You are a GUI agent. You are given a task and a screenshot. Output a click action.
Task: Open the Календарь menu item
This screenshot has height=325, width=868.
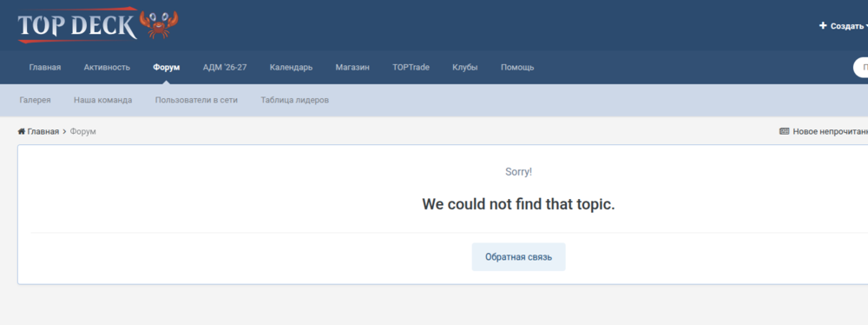coord(291,67)
